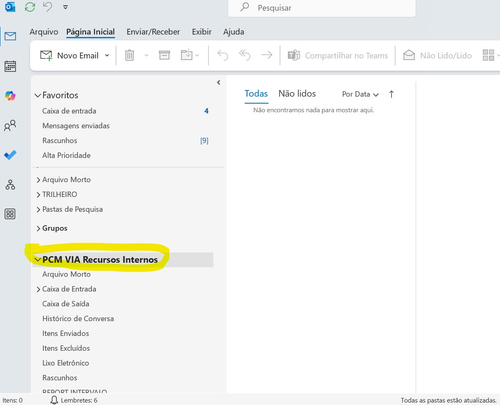Collapse the Favoritos section
Screen dimensions: 500x405
pos(38,95)
